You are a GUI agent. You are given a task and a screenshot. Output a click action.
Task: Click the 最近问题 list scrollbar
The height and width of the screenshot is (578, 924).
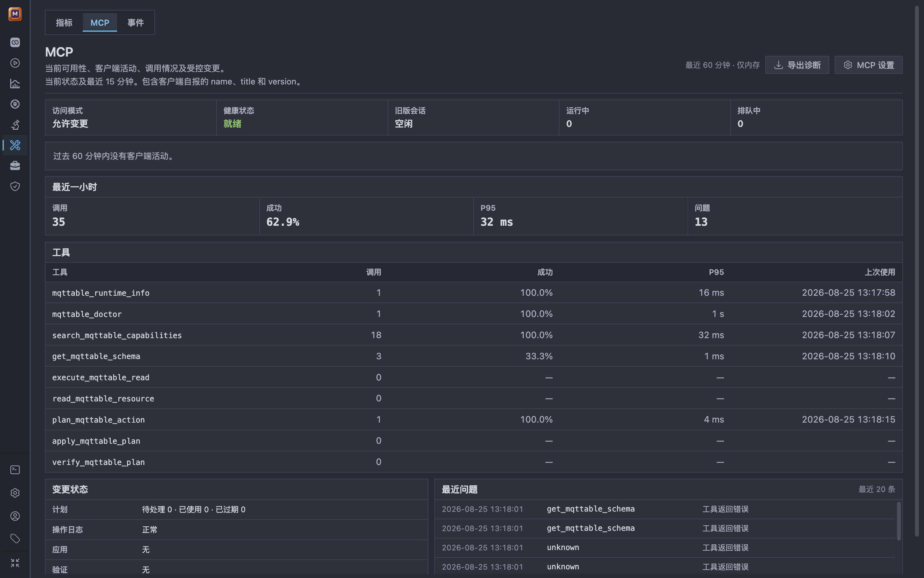(899, 521)
